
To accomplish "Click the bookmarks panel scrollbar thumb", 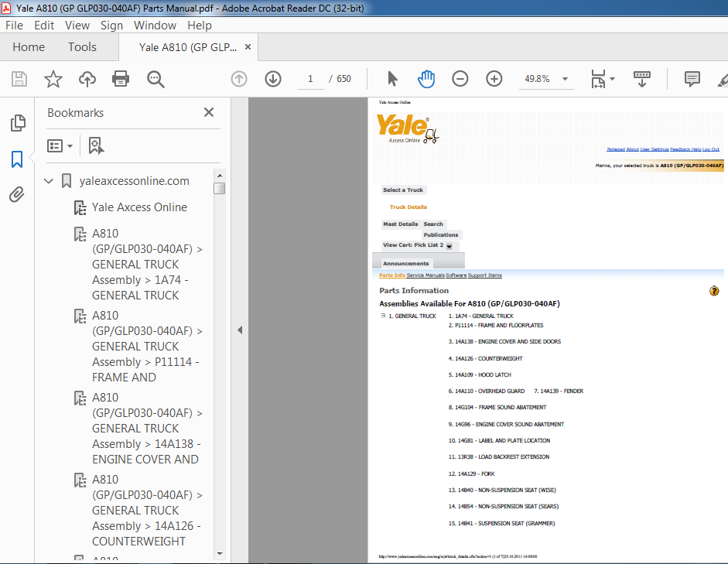I will tap(220, 189).
